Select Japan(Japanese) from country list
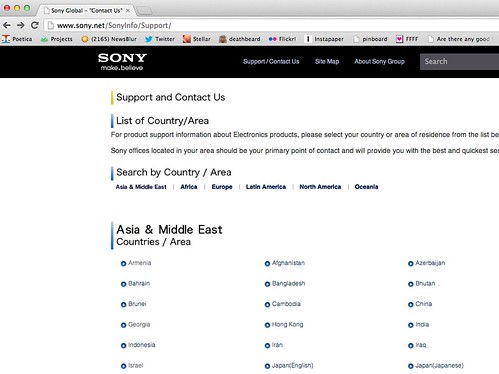Image resolution: width=499 pixels, height=374 pixels. coord(436,366)
